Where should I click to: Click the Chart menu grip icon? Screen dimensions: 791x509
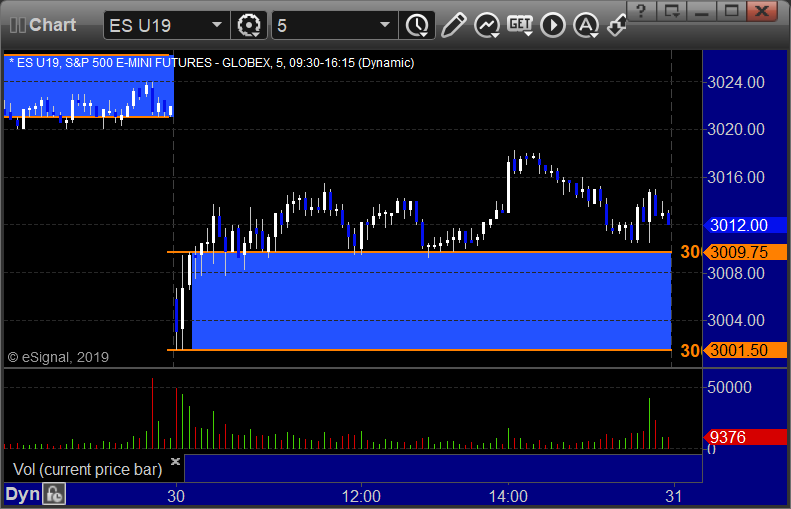(18, 25)
